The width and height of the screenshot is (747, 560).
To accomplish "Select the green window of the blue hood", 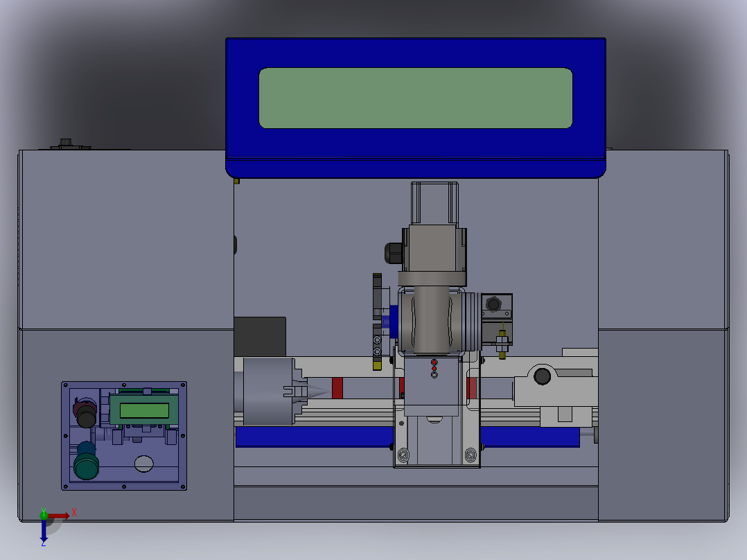I will pyautogui.click(x=416, y=98).
